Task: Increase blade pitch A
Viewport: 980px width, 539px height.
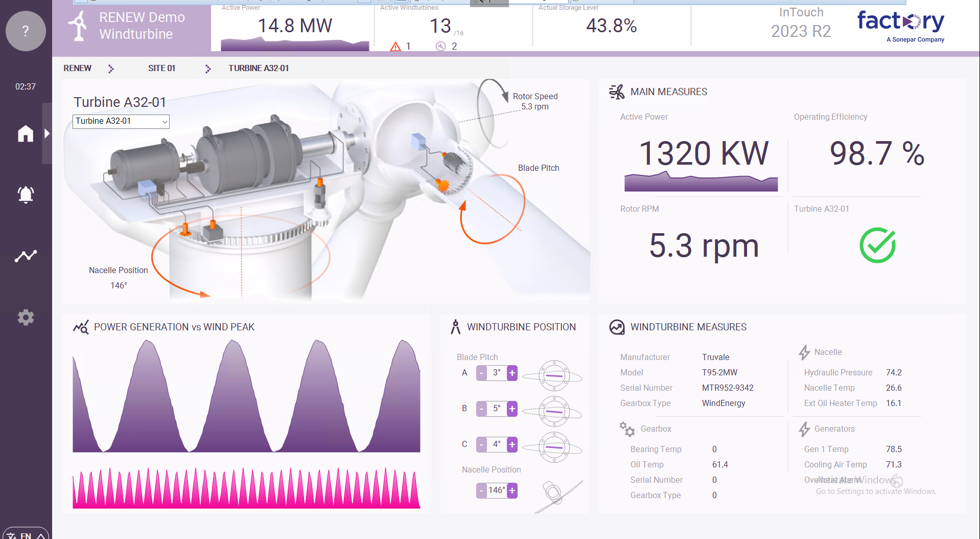Action: coord(512,373)
